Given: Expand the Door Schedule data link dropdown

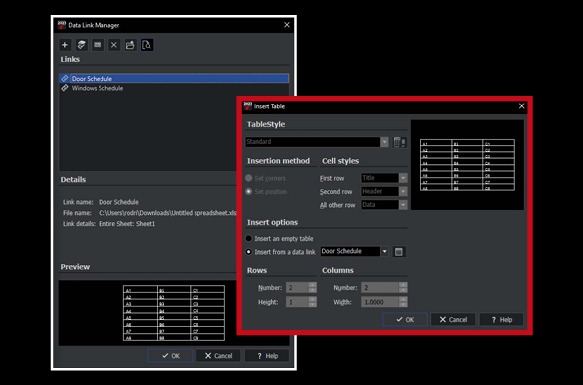Looking at the screenshot, I should pos(384,251).
